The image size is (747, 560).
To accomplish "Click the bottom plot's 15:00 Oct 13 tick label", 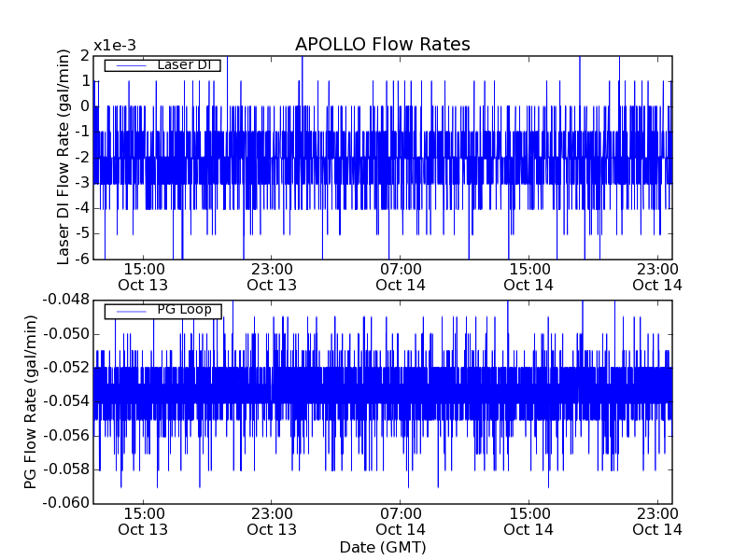I will (143, 522).
